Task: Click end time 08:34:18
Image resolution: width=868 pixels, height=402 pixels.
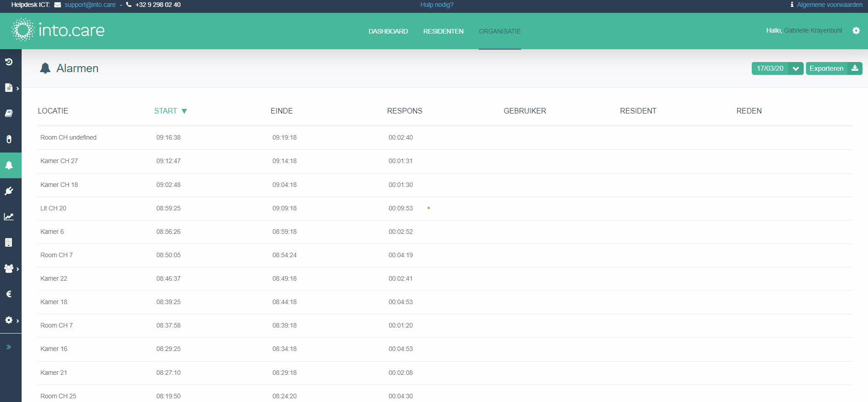Action: (284, 349)
